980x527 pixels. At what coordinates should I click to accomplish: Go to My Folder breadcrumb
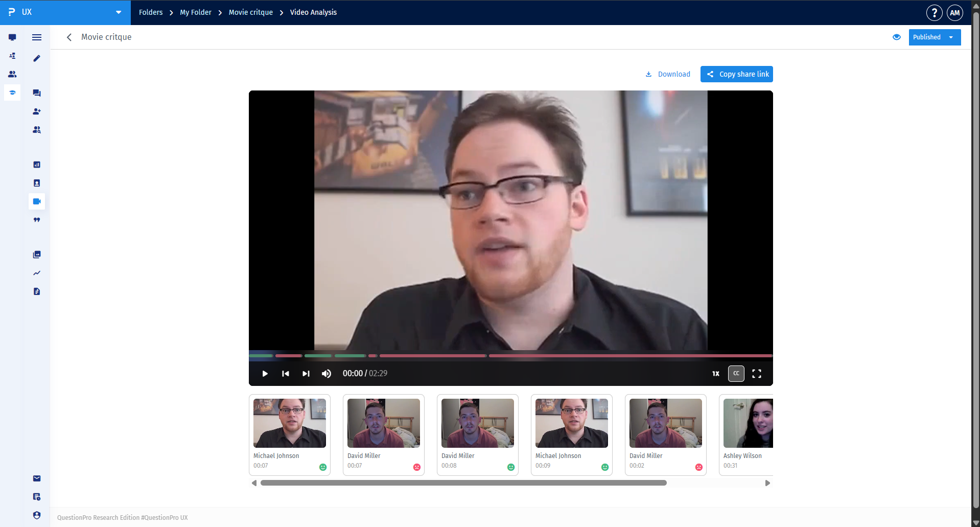195,12
